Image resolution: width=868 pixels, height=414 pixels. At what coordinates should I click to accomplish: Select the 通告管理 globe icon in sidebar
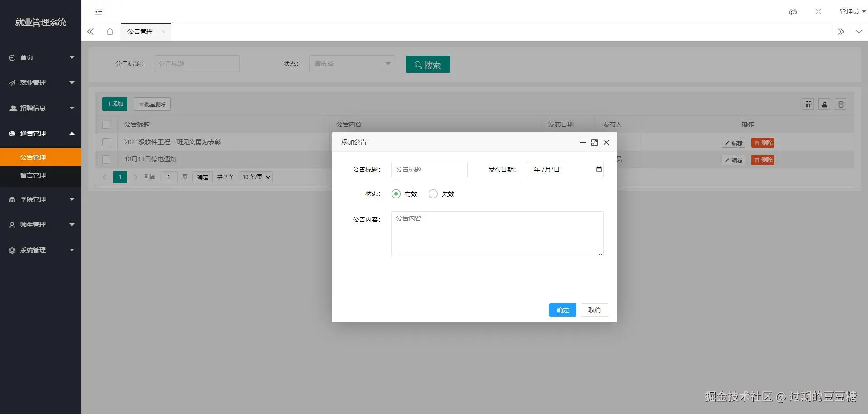point(11,133)
